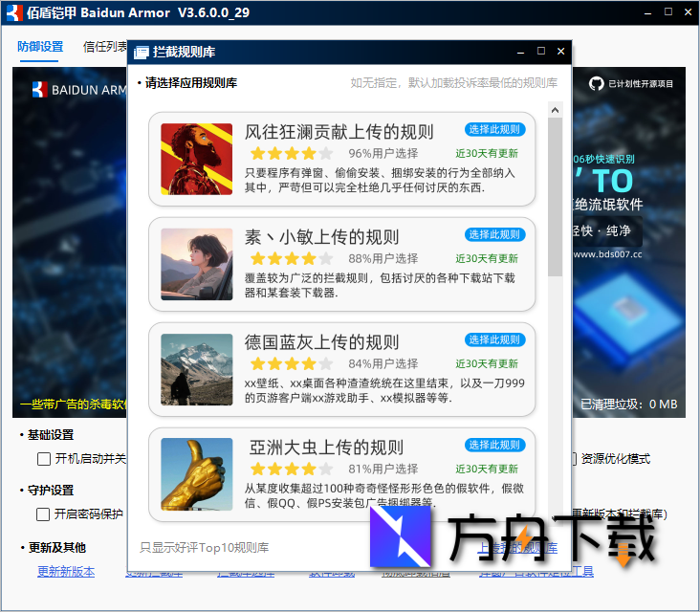
Task: Click star rating of 德国蓝灰 rule
Action: click(x=292, y=363)
